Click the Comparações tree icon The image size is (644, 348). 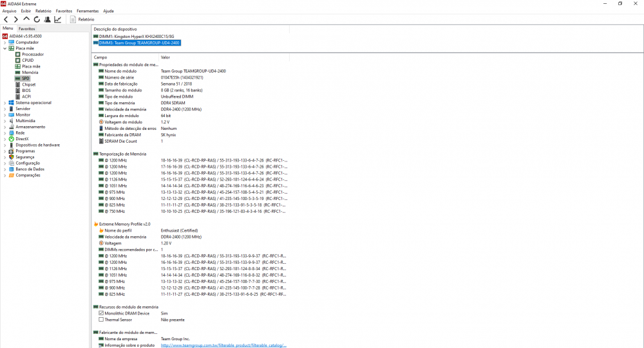(11, 175)
